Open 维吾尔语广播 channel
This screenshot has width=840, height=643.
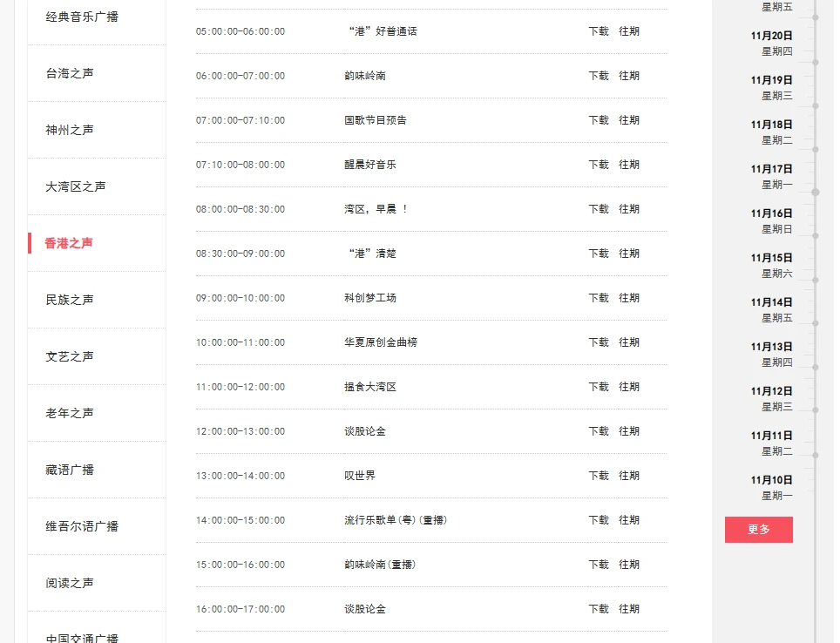(x=82, y=526)
